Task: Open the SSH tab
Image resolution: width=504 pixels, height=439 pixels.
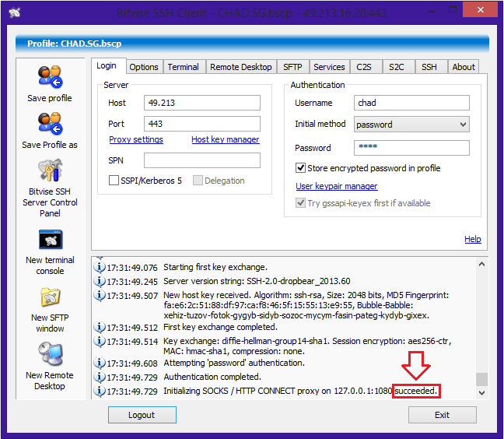Action: tap(429, 67)
